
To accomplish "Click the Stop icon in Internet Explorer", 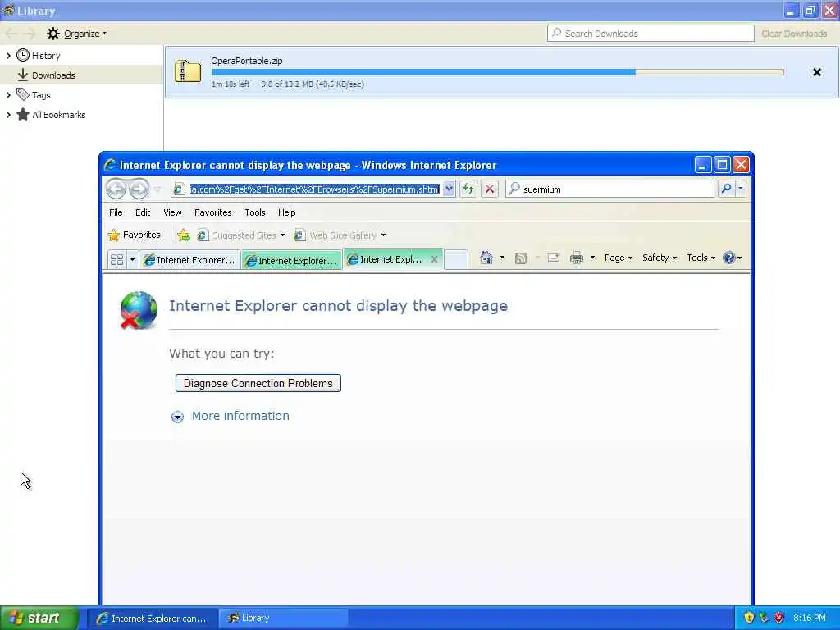I will point(489,189).
